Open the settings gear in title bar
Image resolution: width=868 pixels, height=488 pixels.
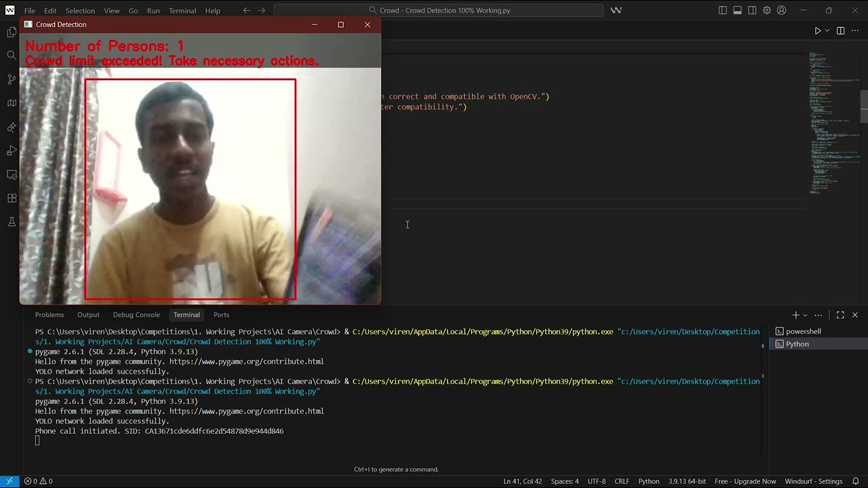coord(767,10)
